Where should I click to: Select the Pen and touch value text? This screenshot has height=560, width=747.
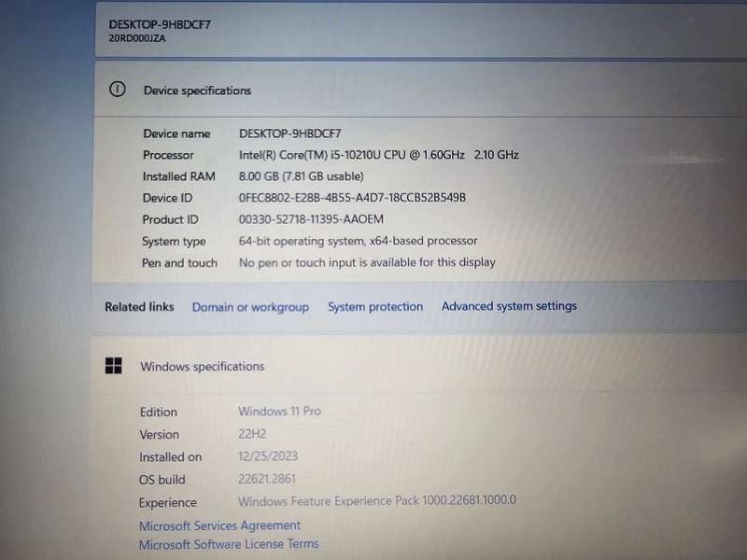(x=367, y=262)
